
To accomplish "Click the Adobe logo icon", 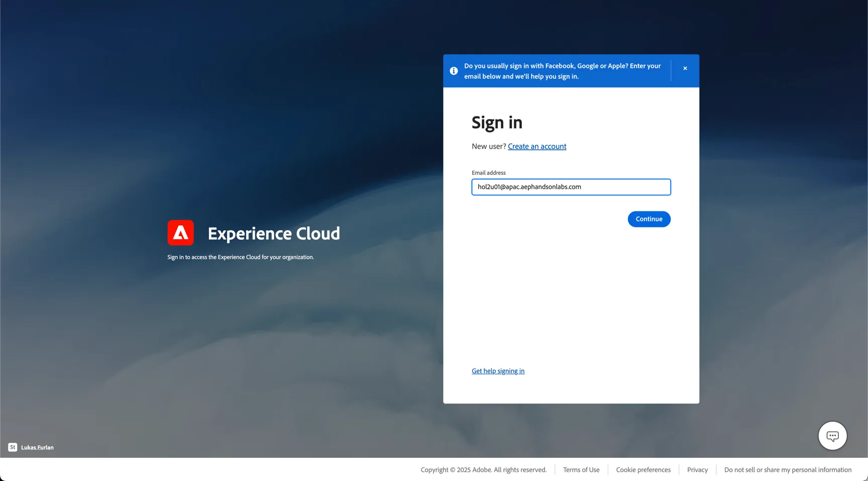I will pyautogui.click(x=180, y=232).
